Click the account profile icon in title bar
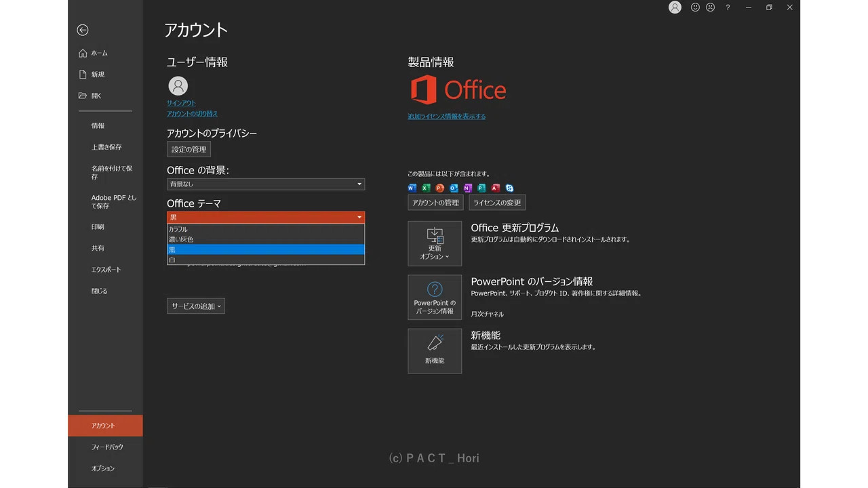Viewport: 868px width, 488px height. click(x=675, y=7)
